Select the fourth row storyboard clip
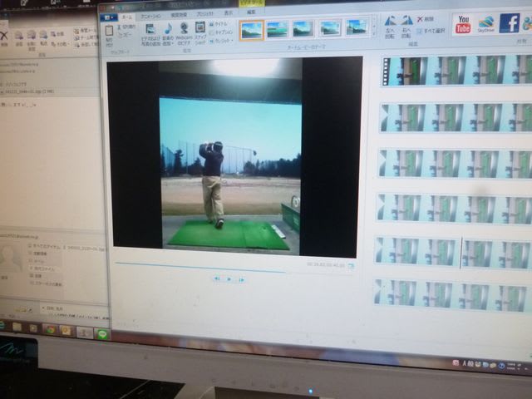This screenshot has width=532, height=399. [x=454, y=209]
